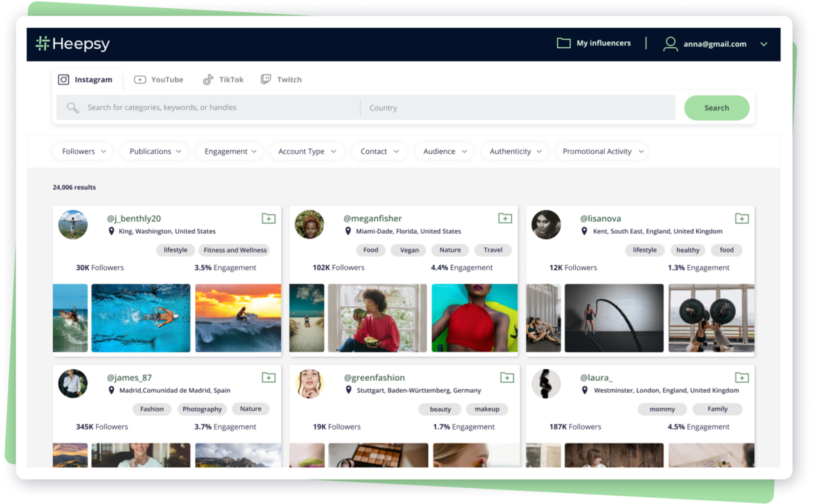Open the sunset surfer photo in @j_benthly20 card
813x504 pixels.
[238, 318]
